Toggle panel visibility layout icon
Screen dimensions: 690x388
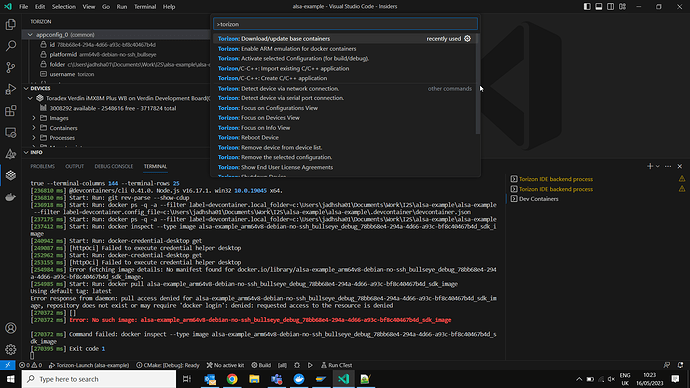pos(599,7)
